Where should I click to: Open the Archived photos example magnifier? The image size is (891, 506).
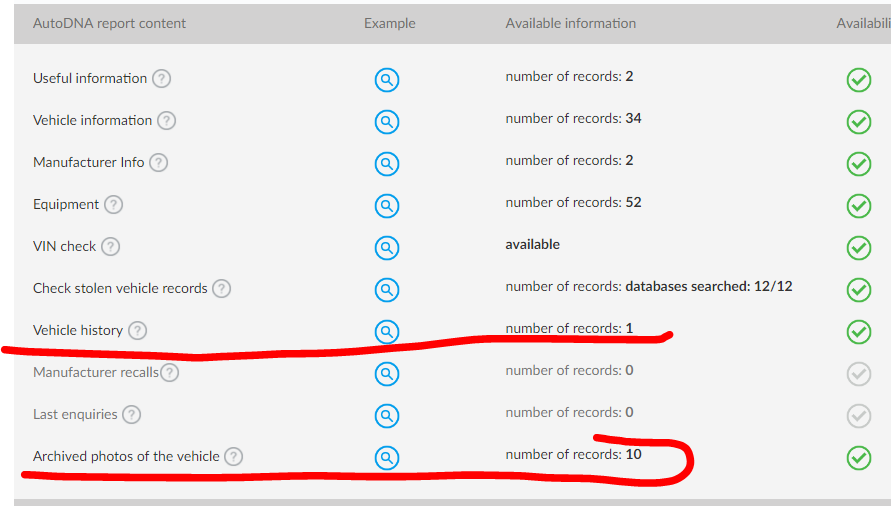tap(387, 458)
